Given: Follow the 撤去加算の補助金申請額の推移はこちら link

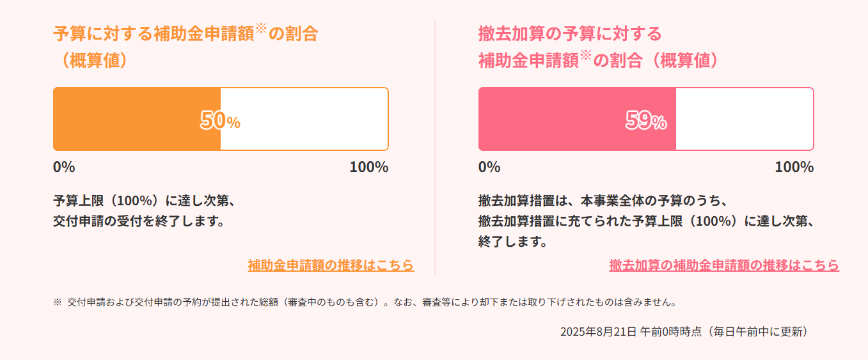Looking at the screenshot, I should pyautogui.click(x=723, y=265).
